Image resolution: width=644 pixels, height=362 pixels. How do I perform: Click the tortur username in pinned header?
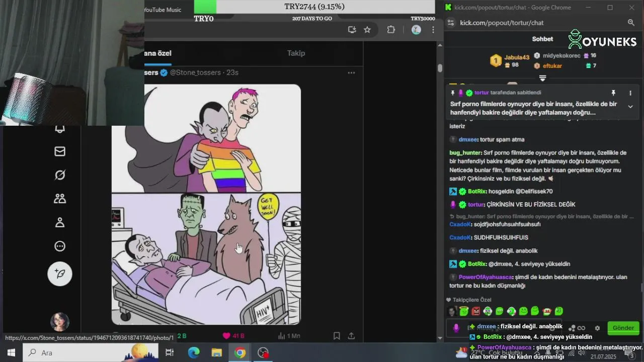pos(481,93)
